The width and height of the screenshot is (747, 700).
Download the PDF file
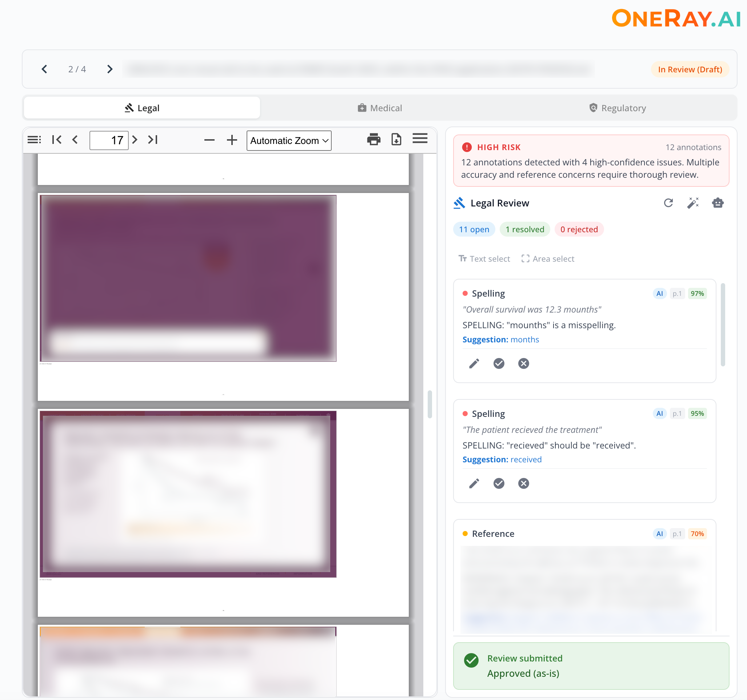coord(396,140)
